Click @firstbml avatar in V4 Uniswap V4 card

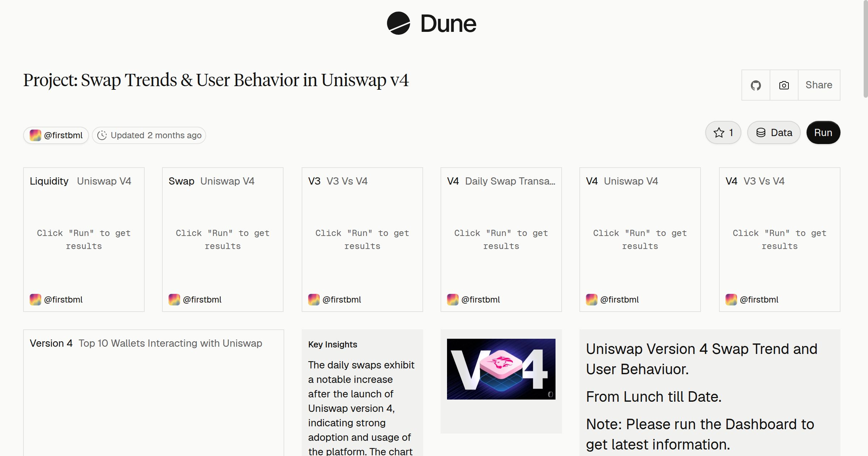[591, 300]
